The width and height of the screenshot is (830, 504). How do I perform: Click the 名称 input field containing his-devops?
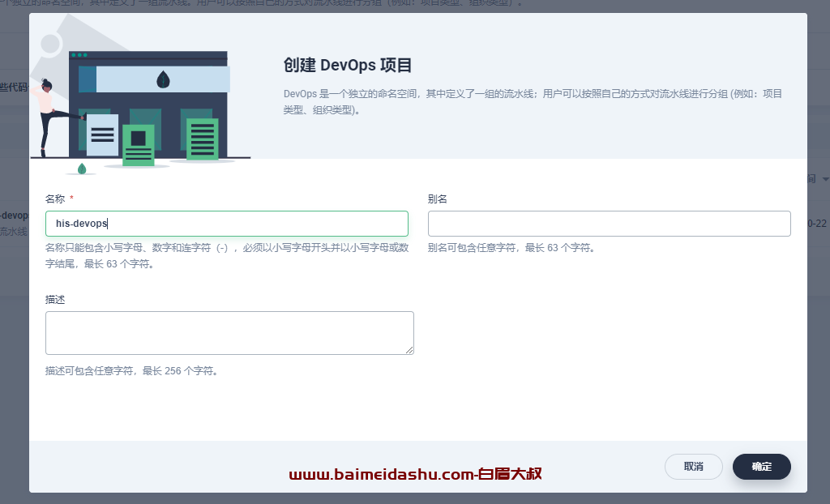pos(227,224)
